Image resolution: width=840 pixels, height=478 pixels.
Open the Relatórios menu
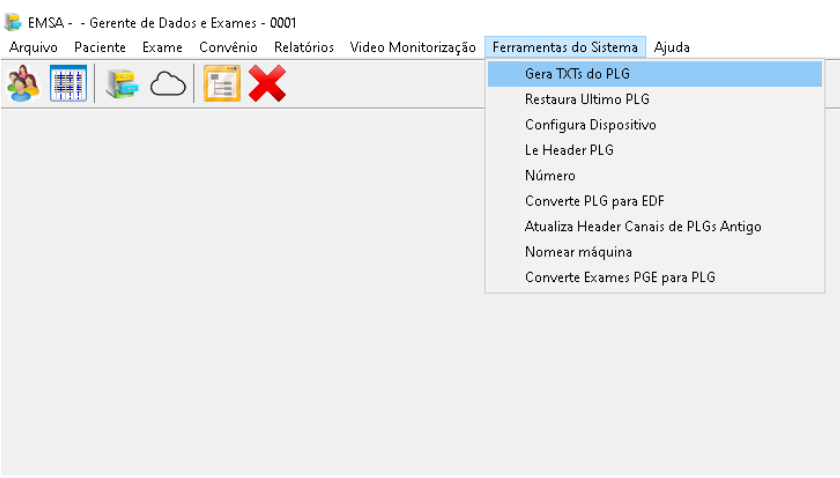(304, 47)
